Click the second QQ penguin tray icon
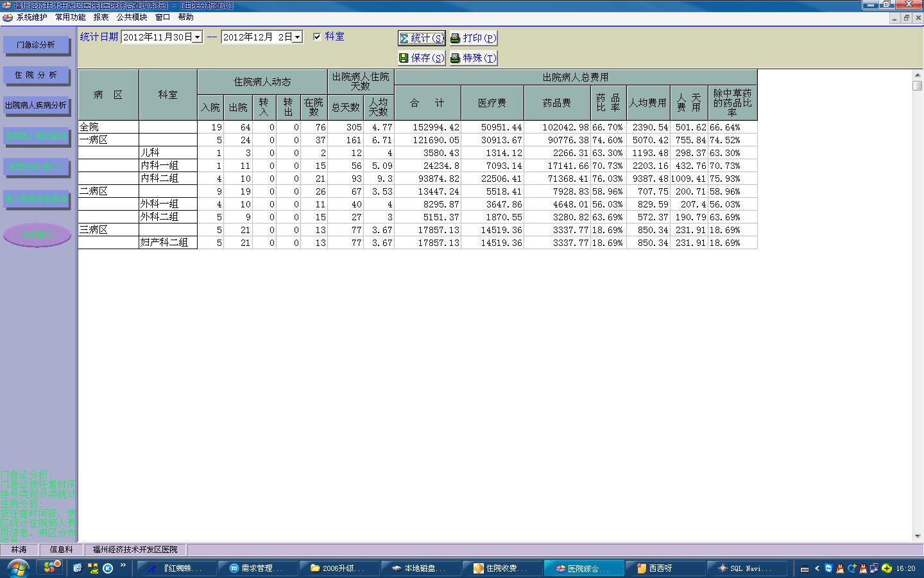The height and width of the screenshot is (578, 924). 863,568
